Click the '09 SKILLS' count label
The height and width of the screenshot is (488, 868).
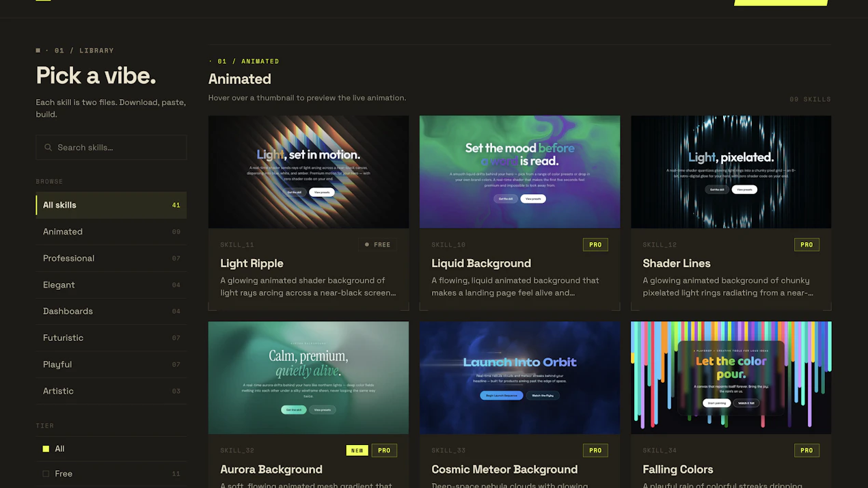coord(810,99)
